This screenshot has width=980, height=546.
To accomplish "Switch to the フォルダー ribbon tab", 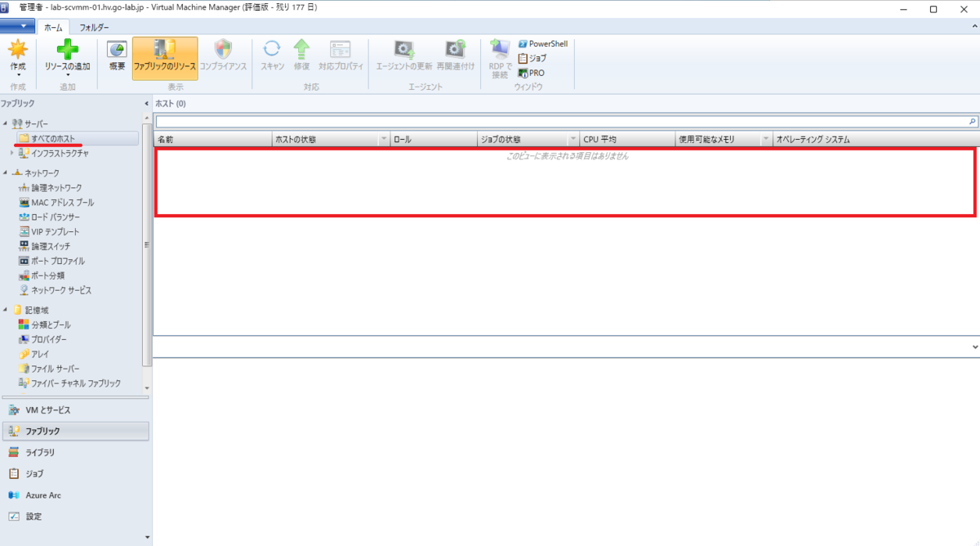I will tap(94, 27).
